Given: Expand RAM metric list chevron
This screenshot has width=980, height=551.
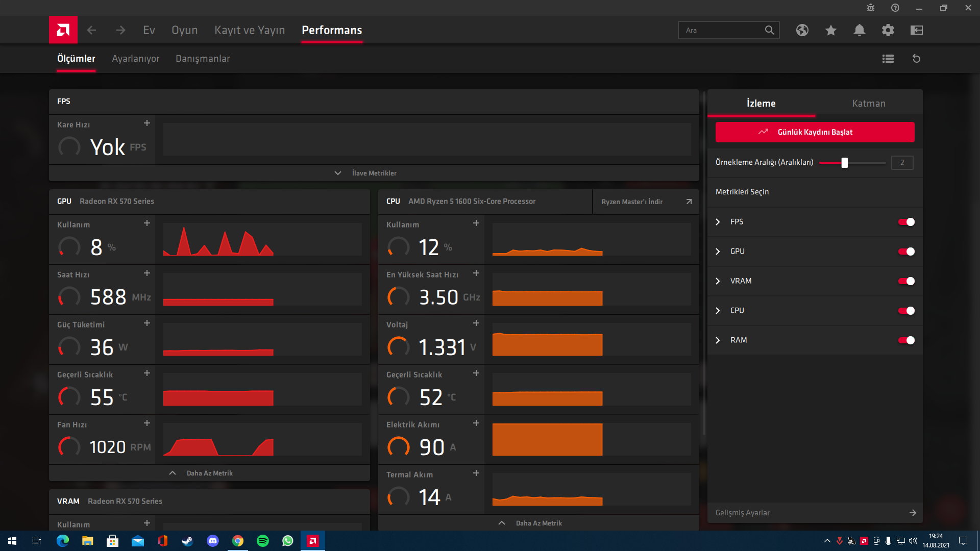Looking at the screenshot, I should pyautogui.click(x=718, y=340).
